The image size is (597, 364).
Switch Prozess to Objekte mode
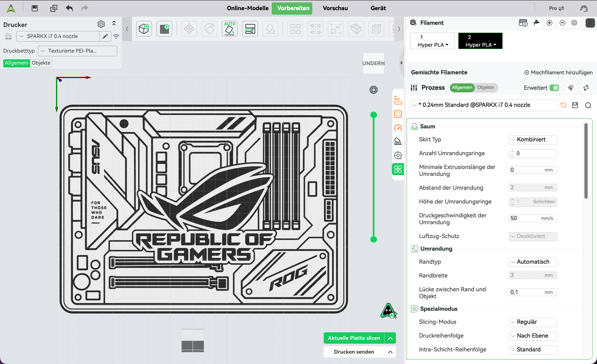(485, 88)
